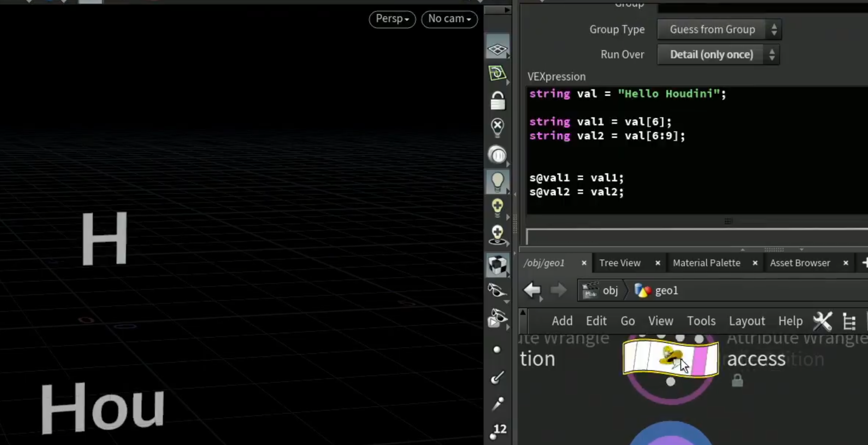Viewport: 868px width, 445px height.
Task: Close the /obj/geo1 tab
Action: (584, 263)
